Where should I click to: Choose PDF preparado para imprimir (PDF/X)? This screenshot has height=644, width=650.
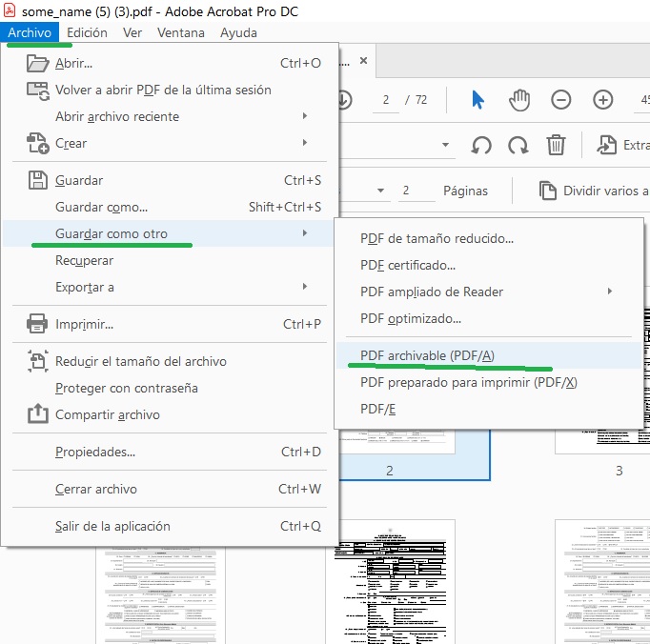tap(489, 382)
